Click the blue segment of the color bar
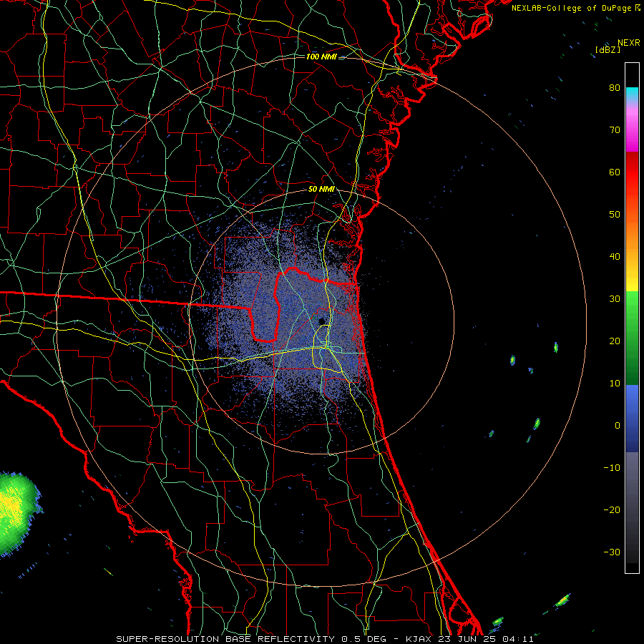Viewport: 644px width, 644px height. point(632,418)
